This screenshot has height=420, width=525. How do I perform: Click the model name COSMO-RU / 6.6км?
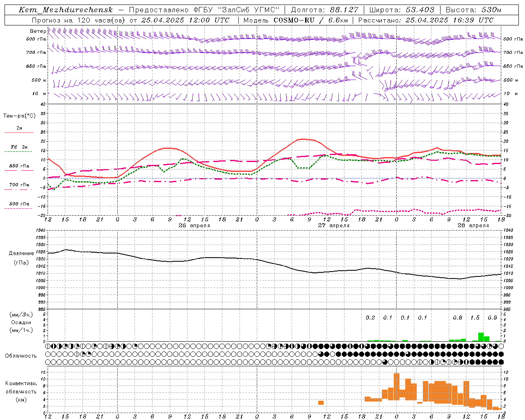[x=310, y=20]
